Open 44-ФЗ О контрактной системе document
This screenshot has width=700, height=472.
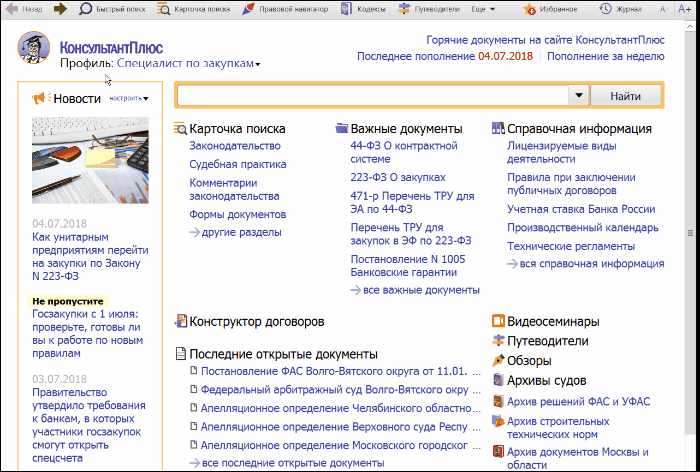tap(404, 152)
